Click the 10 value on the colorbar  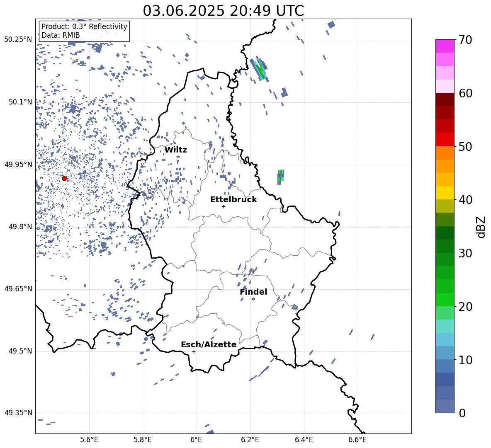(465, 360)
